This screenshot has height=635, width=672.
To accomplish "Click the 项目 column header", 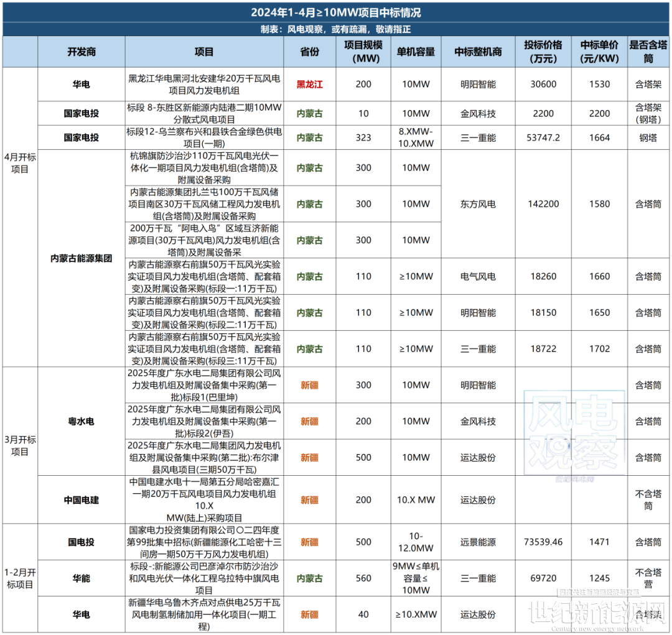I will 204,52.
